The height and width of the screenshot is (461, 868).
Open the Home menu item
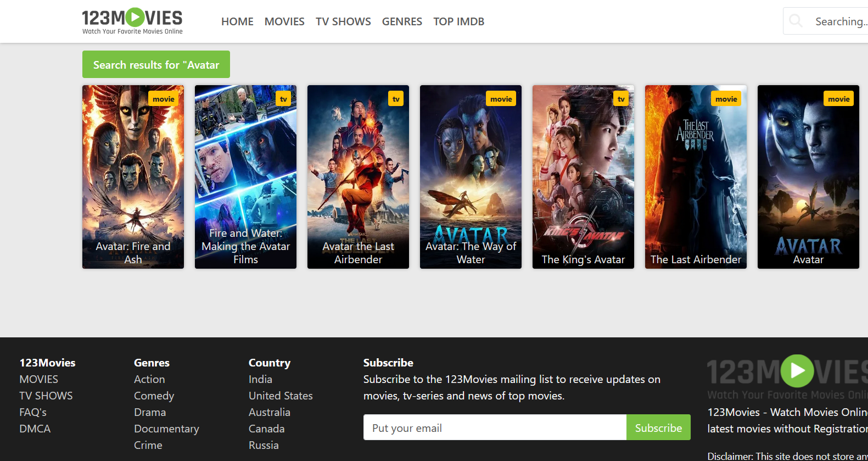237,21
